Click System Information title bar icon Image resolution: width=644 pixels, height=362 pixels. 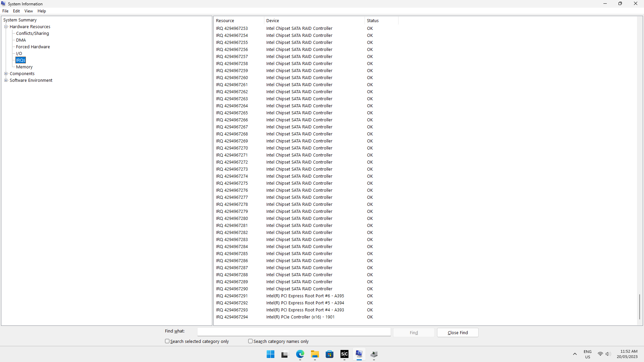point(3,4)
